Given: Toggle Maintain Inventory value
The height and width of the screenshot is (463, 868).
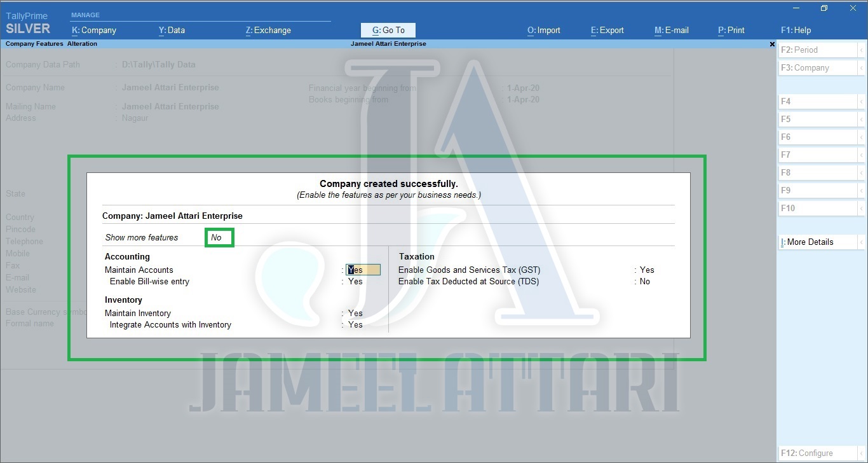Looking at the screenshot, I should (355, 313).
